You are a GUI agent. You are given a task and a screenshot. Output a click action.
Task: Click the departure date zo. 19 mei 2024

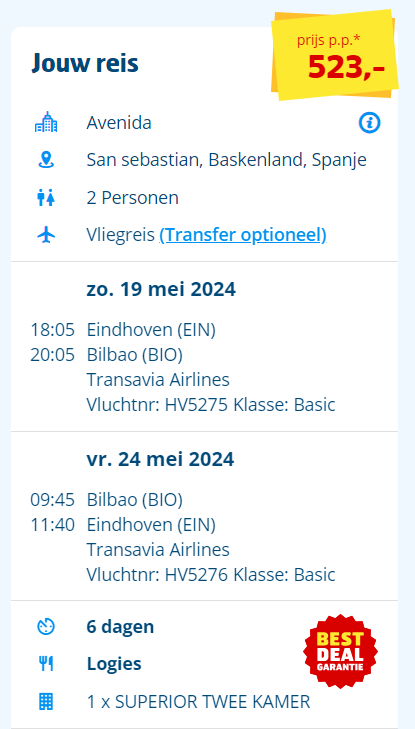pyautogui.click(x=161, y=290)
